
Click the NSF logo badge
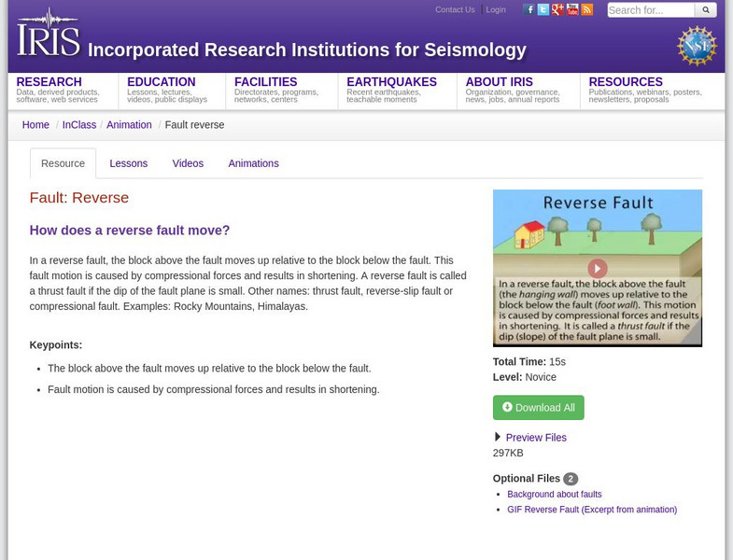coord(697,46)
